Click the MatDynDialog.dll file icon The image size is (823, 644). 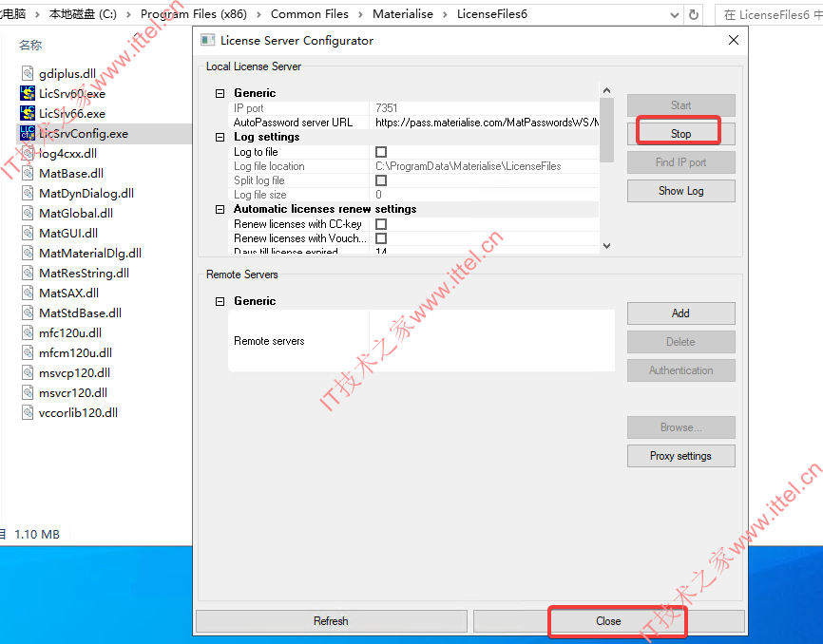coord(28,193)
